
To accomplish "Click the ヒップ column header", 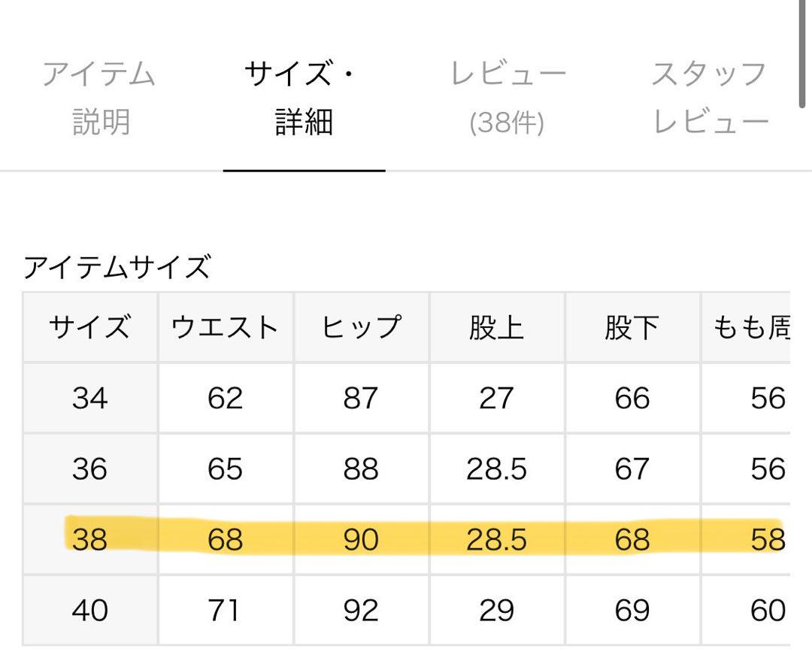I will pyautogui.click(x=362, y=327).
